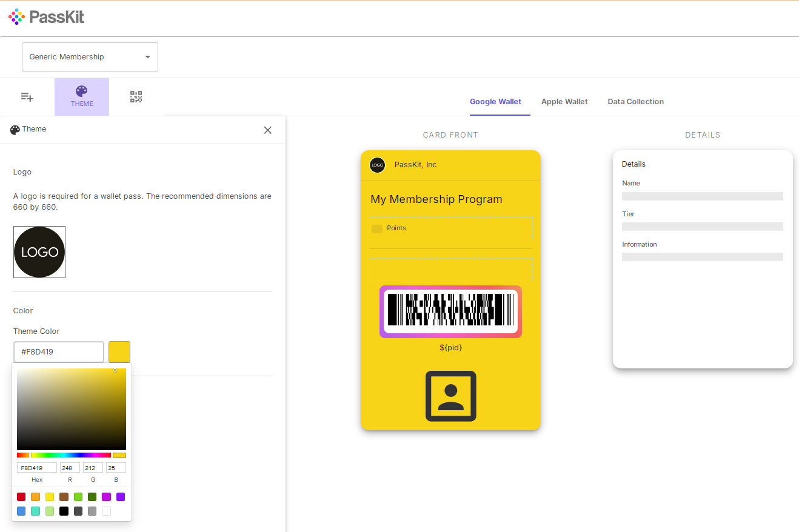799x532 pixels.
Task: Switch to the Apple Wallet tab
Action: tap(564, 102)
